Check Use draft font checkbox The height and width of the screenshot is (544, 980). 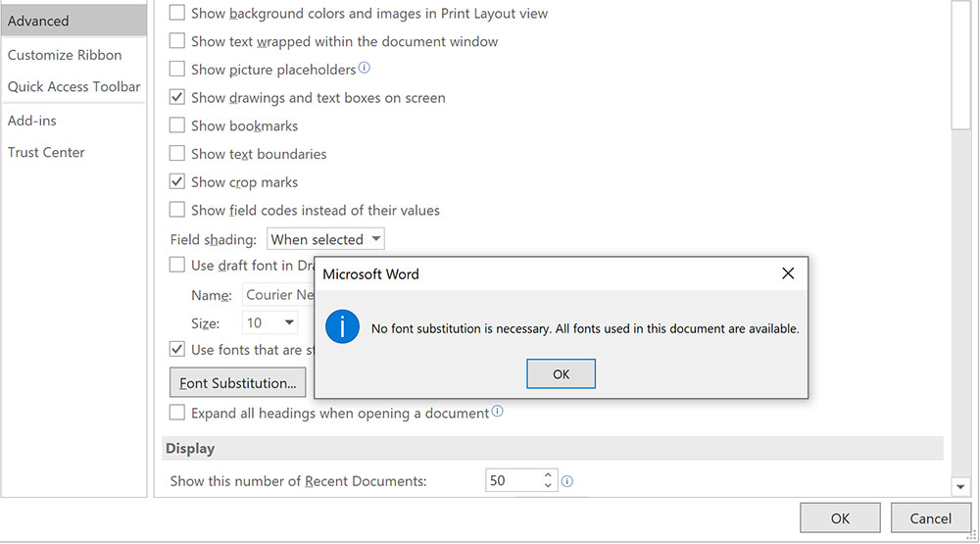click(177, 265)
